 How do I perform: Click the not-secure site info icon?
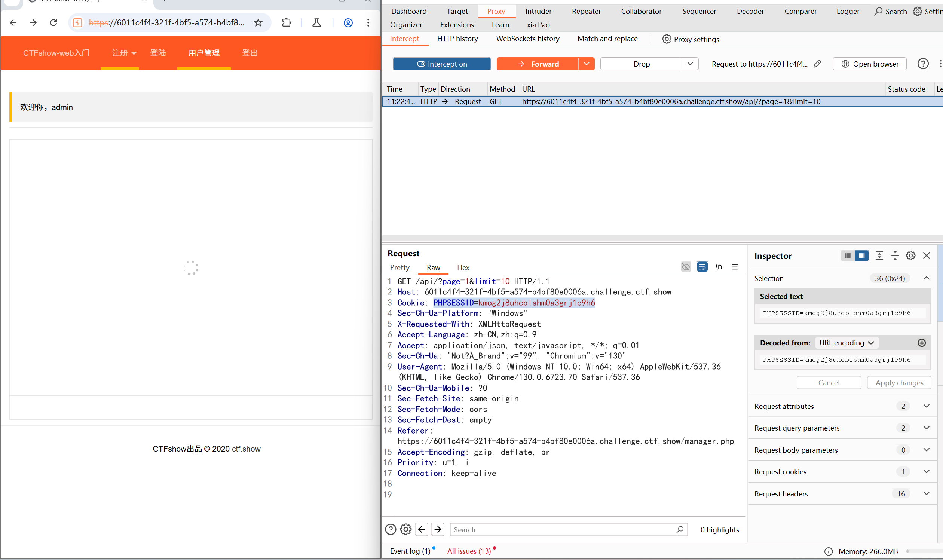[x=78, y=23]
